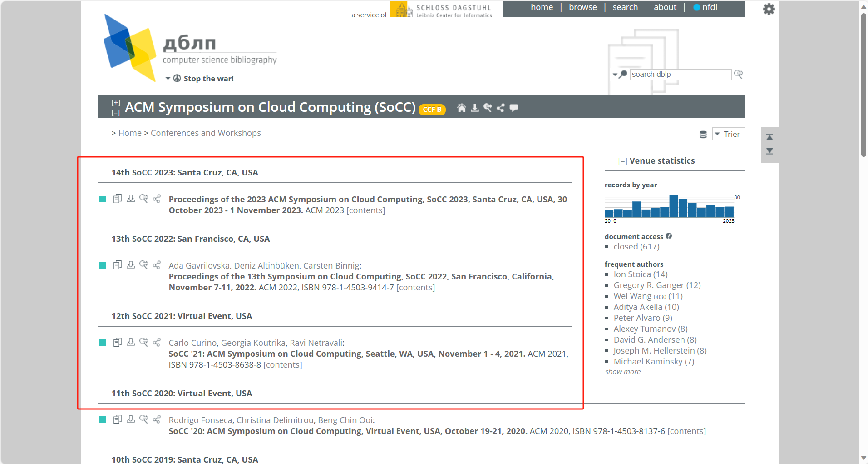Click the feedback speech bubble icon in header
The width and height of the screenshot is (868, 464).
[x=514, y=108]
